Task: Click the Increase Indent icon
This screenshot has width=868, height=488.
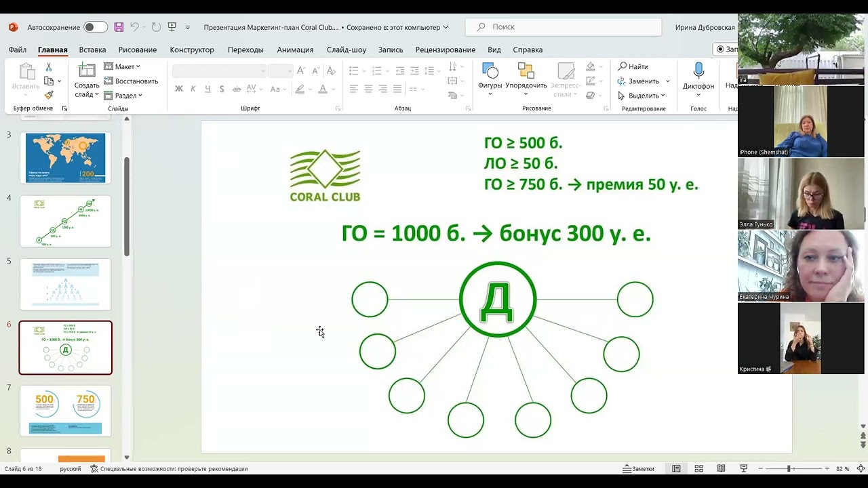Action: (415, 70)
